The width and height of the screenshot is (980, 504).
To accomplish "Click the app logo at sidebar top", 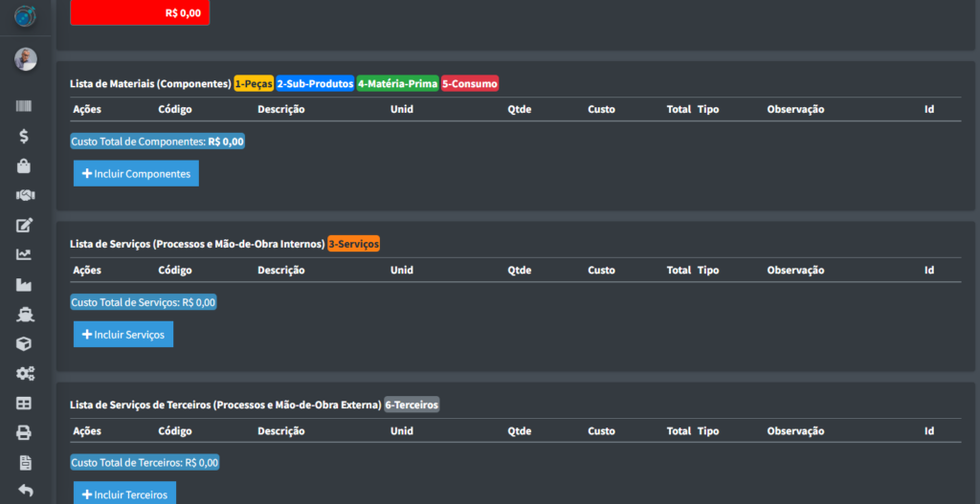I will pyautogui.click(x=25, y=16).
